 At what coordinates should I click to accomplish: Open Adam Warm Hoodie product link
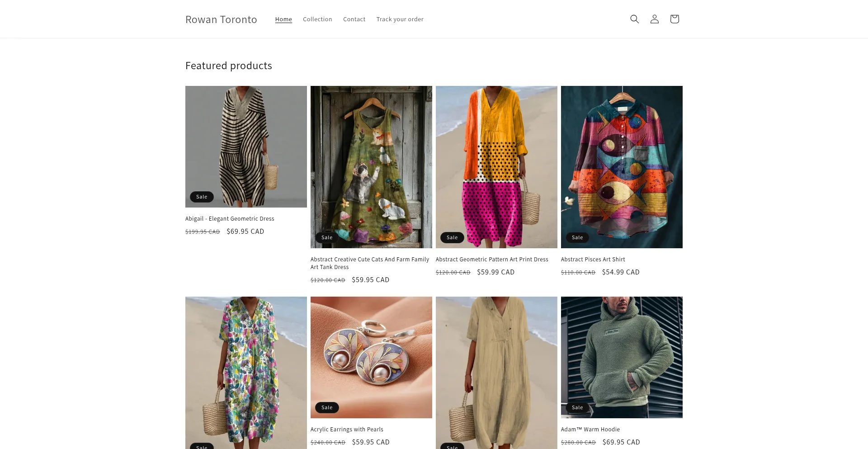point(590,430)
